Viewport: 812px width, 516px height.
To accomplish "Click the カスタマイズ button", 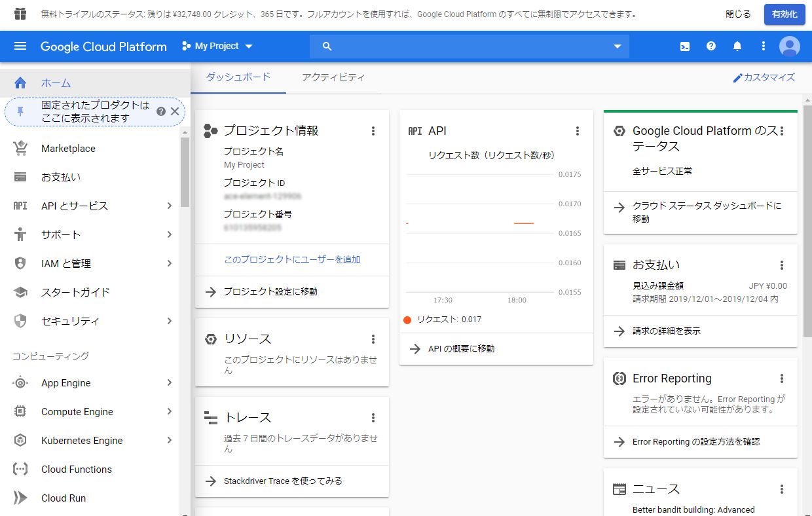I will pos(764,77).
